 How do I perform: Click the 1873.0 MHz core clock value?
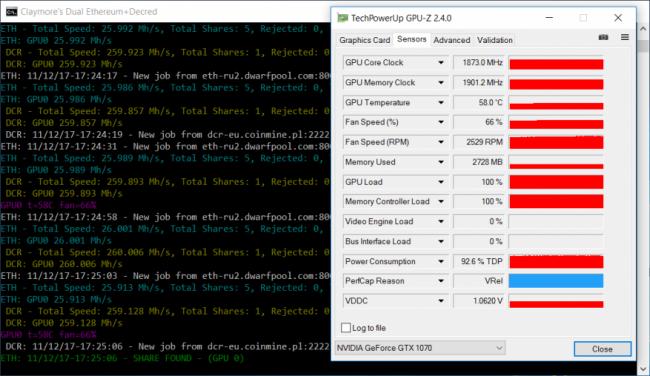[x=478, y=63]
